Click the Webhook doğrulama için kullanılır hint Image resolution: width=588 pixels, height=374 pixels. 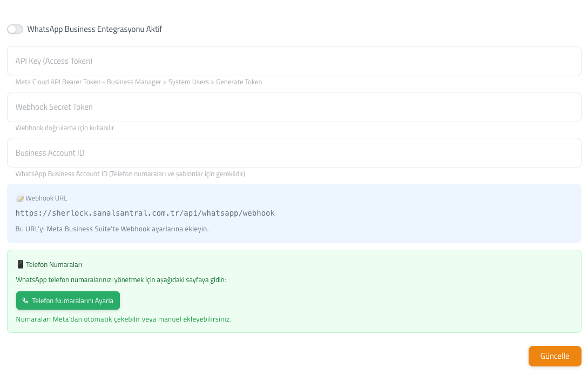click(x=64, y=128)
